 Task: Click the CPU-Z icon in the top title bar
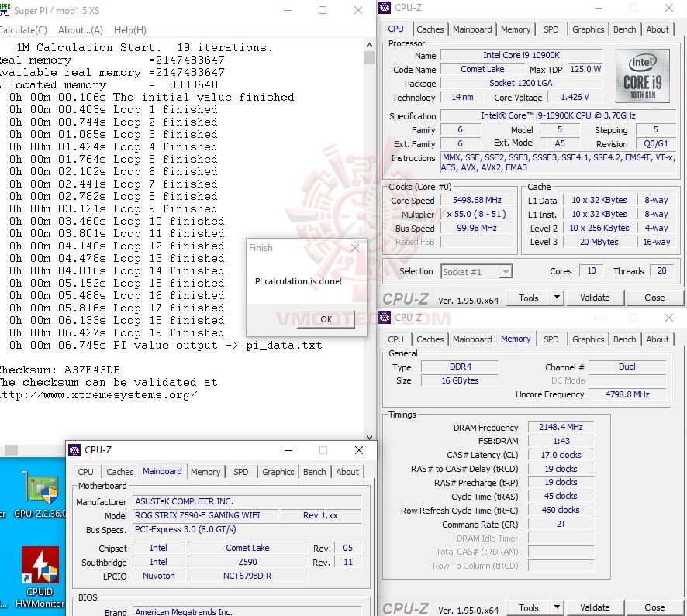pos(384,7)
